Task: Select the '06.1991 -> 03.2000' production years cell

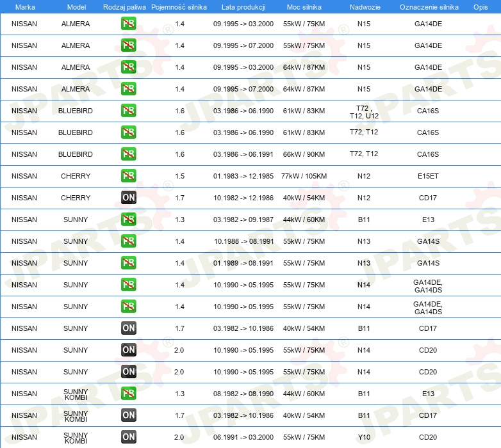Action: point(243,437)
